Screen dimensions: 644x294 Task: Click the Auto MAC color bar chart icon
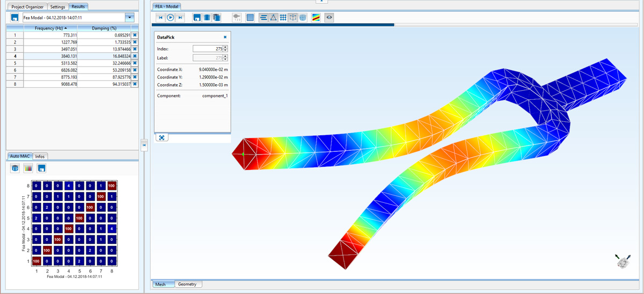(28, 168)
